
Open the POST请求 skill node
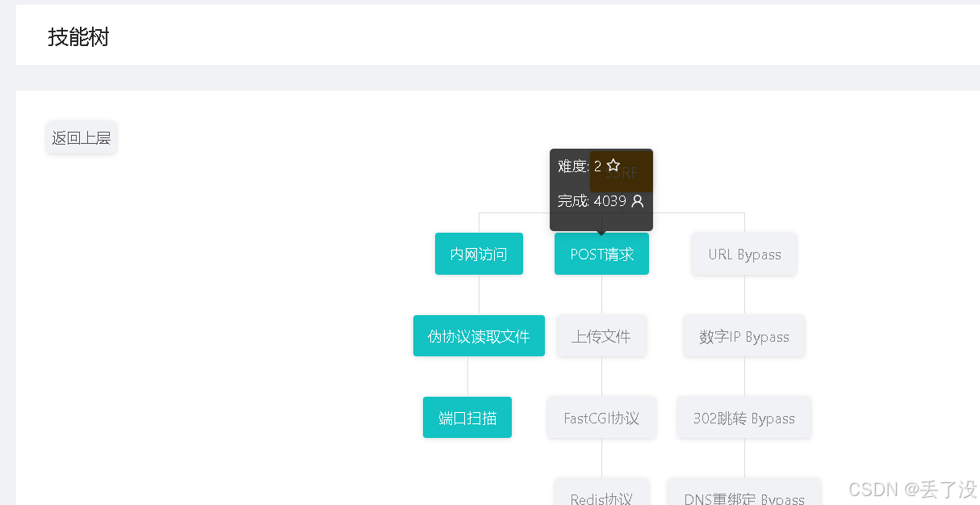[601, 254]
